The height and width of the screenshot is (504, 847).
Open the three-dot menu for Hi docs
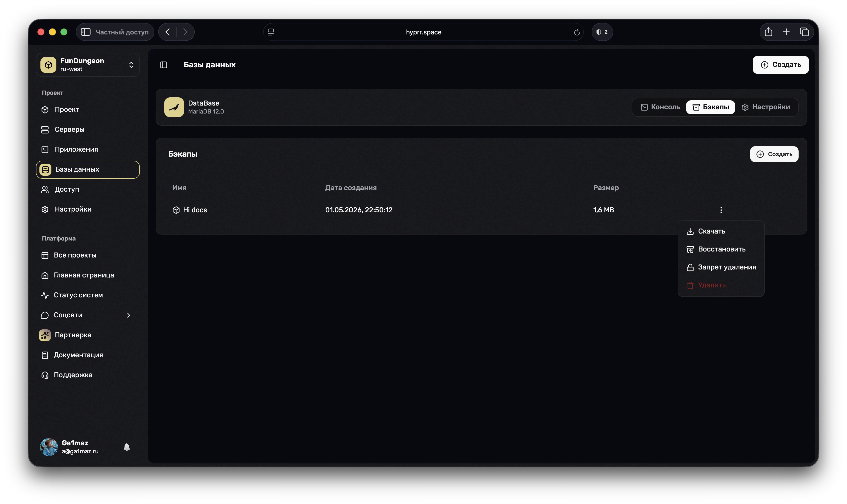(721, 210)
